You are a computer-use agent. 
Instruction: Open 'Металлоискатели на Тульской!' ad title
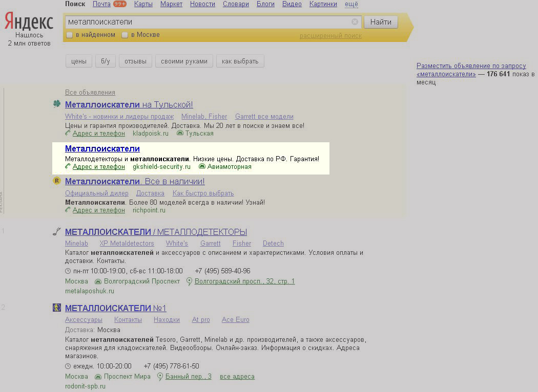pos(129,104)
